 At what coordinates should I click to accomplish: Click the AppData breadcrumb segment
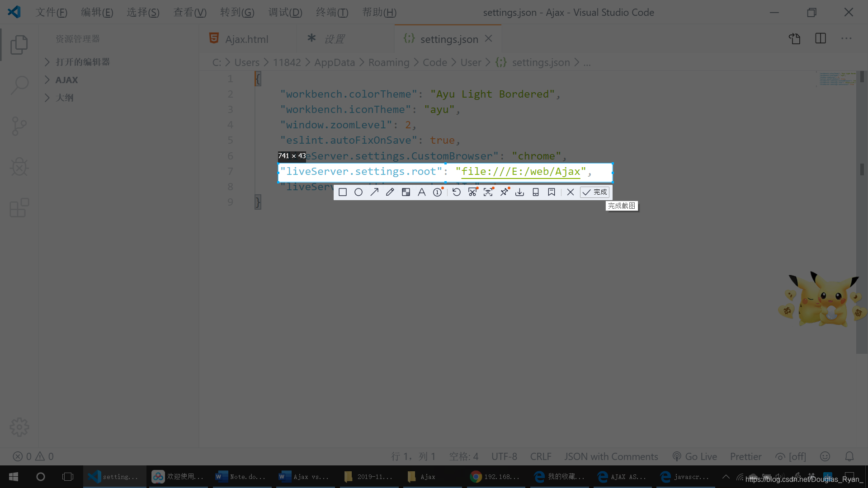coord(335,62)
